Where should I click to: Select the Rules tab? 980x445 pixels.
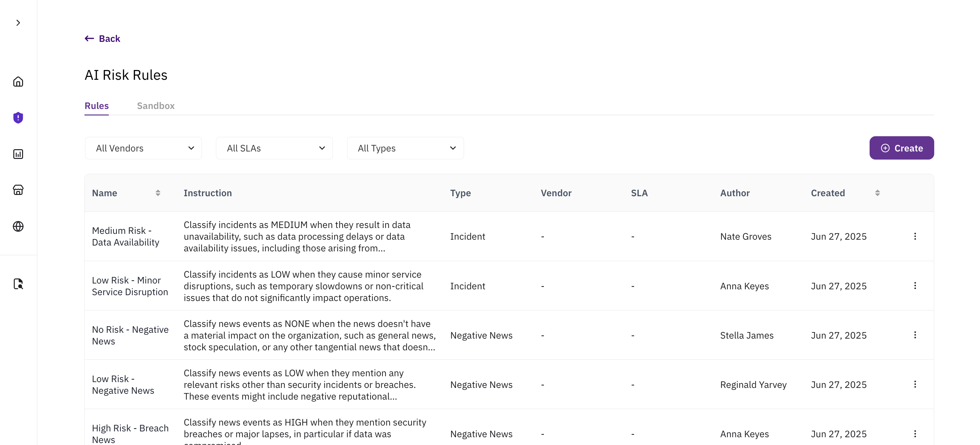(96, 106)
